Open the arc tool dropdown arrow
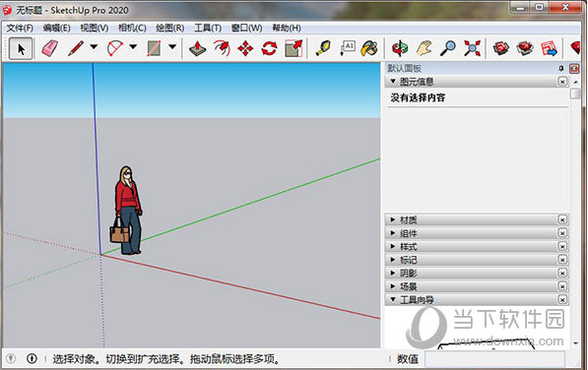 point(133,47)
